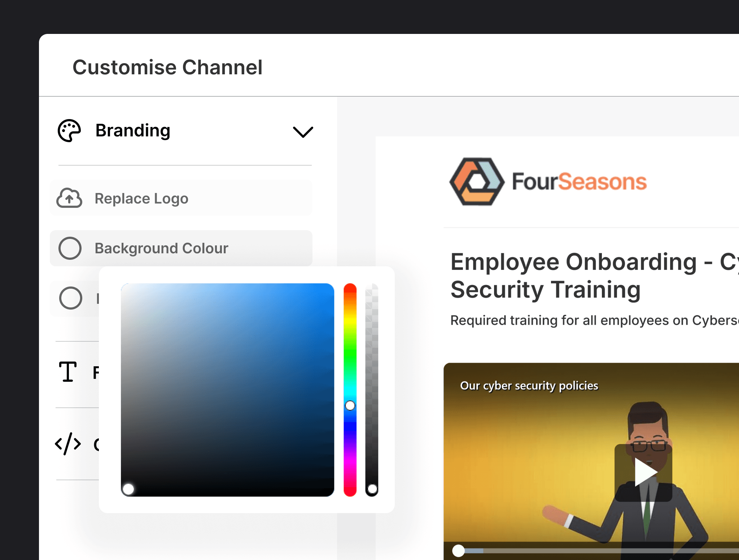The height and width of the screenshot is (560, 739).
Task: Click the Branding palette icon
Action: pyautogui.click(x=69, y=131)
